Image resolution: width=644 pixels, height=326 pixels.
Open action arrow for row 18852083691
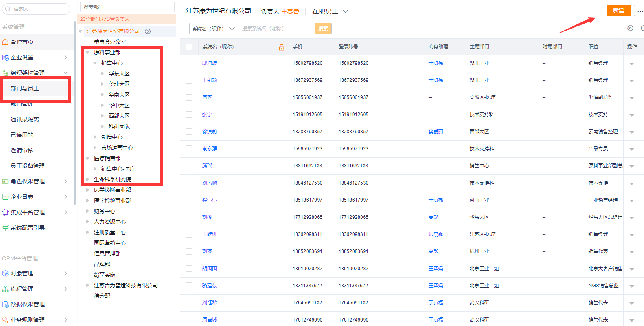(632, 252)
